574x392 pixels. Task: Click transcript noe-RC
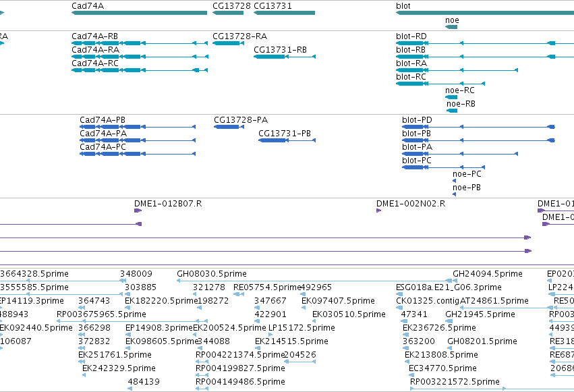point(460,90)
